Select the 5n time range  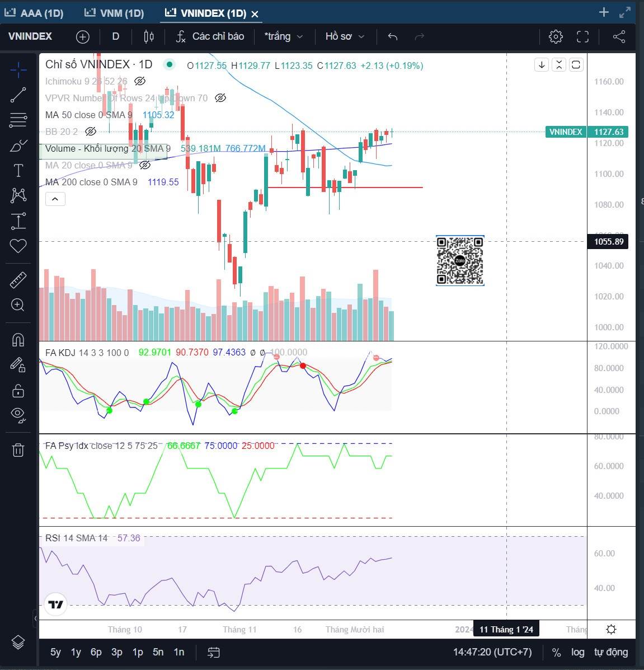pos(158,652)
